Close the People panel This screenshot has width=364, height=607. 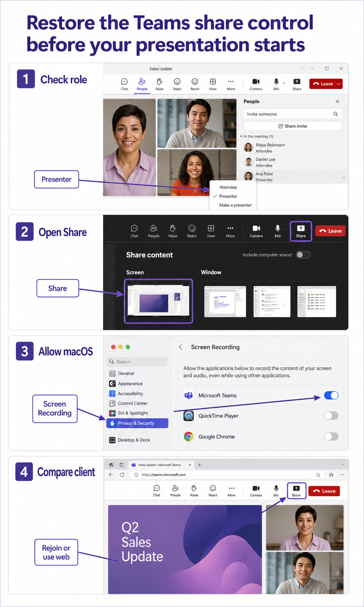pos(337,102)
